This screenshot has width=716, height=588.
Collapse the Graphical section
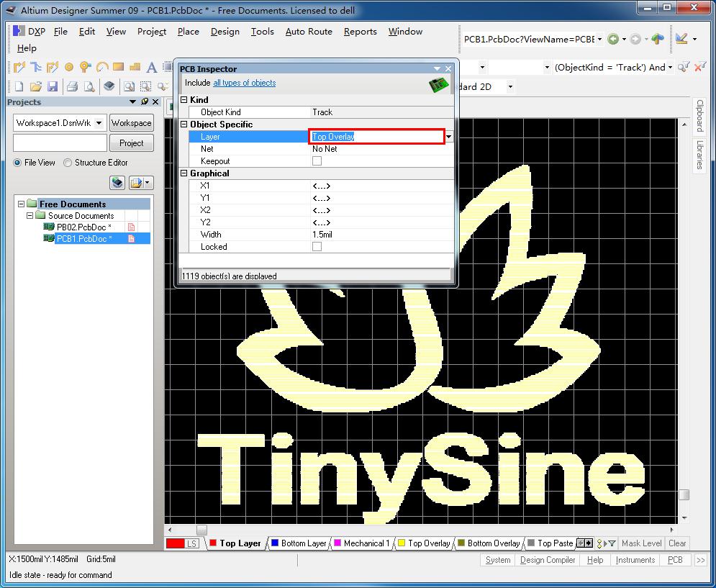tap(184, 173)
